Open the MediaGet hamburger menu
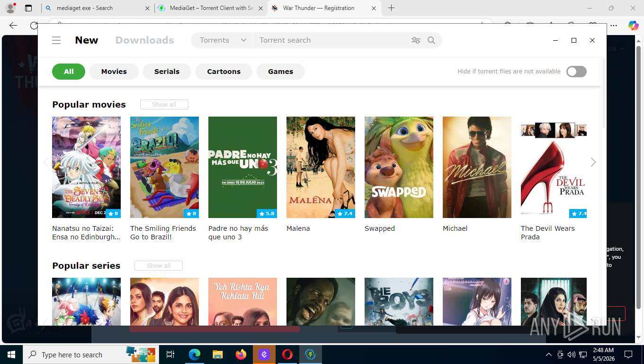Screen dimensions: 644x364 coord(56,40)
